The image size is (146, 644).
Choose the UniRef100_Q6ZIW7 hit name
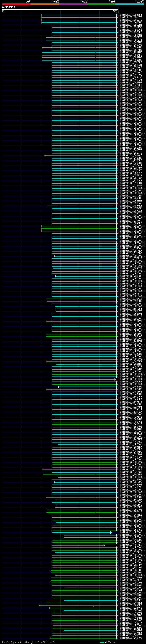click(131, 42)
